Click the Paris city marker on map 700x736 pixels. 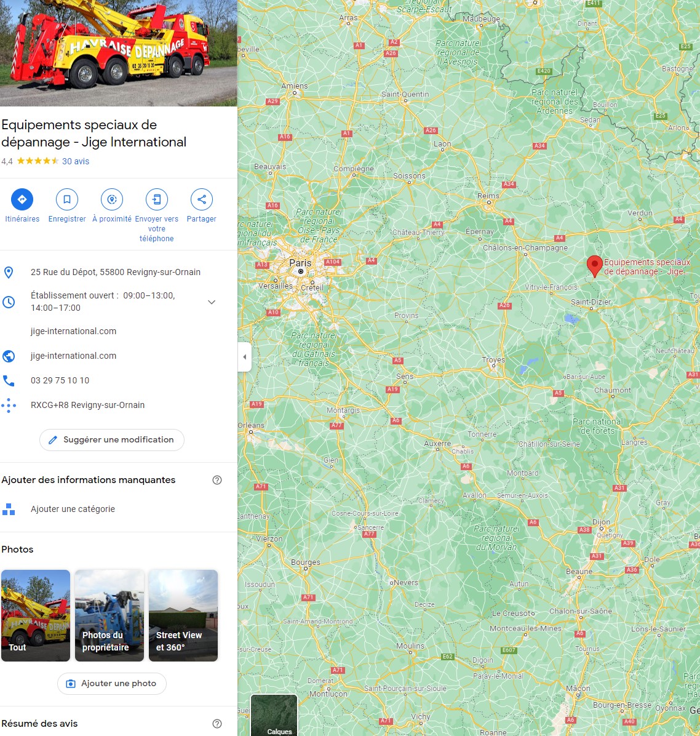tap(301, 271)
